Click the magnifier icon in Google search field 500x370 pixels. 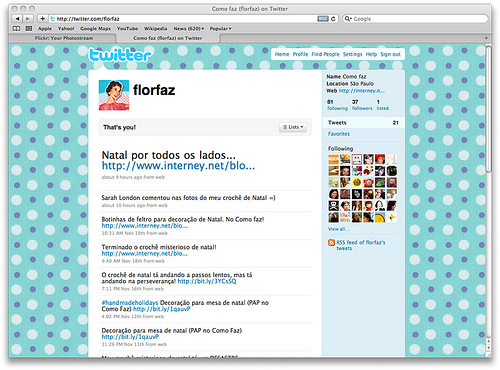tap(348, 19)
